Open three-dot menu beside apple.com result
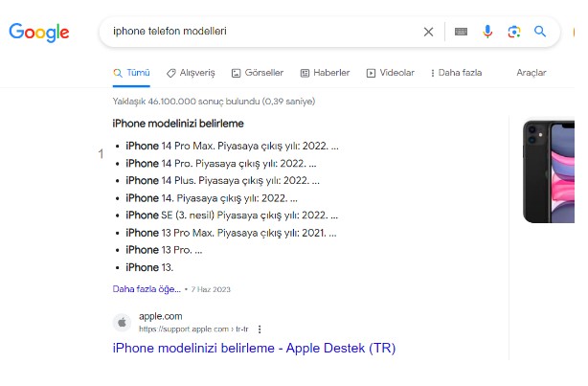The height and width of the screenshot is (386, 588). pyautogui.click(x=260, y=329)
